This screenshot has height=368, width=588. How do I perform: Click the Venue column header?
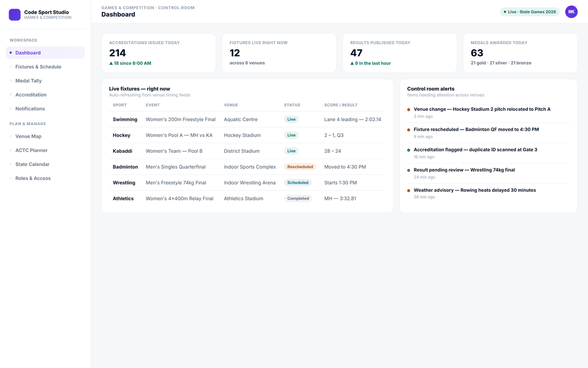pyautogui.click(x=231, y=105)
